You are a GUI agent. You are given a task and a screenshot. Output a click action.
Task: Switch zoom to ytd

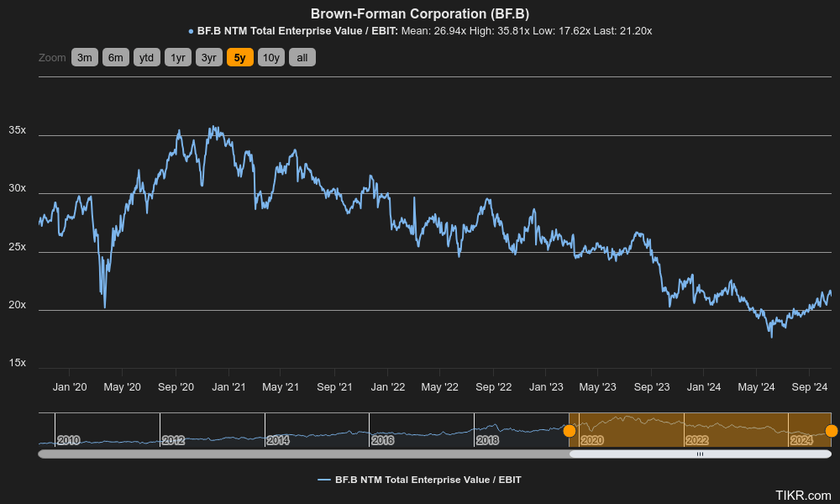click(146, 58)
